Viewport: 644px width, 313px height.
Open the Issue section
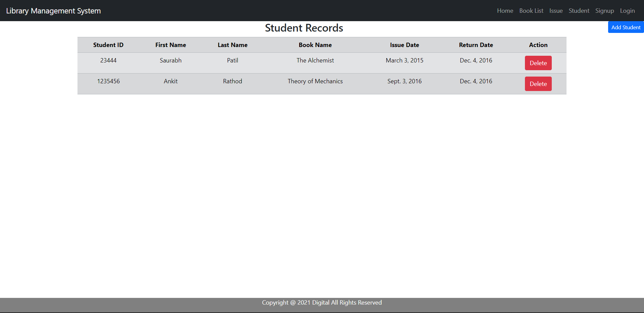point(556,10)
